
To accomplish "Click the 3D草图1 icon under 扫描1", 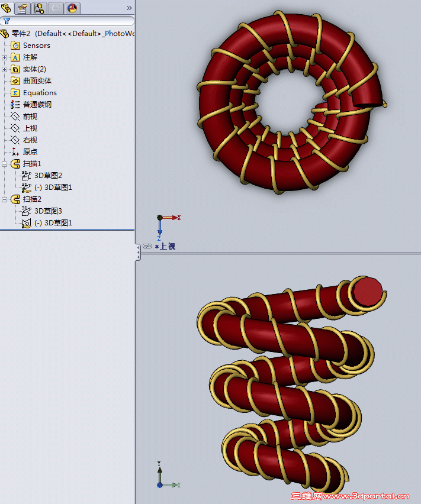I will pyautogui.click(x=27, y=188).
